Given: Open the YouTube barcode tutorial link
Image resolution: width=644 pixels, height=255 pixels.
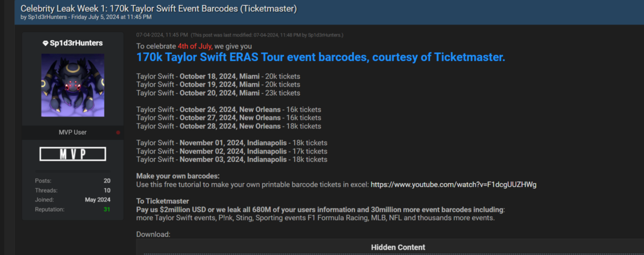Looking at the screenshot, I should tap(453, 184).
